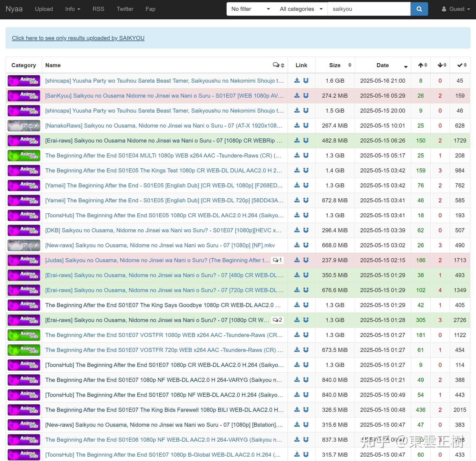Screen dimensions: 476x461
Task: Open comments bubble on Judas Saikyou no Ousama row
Action: (x=277, y=260)
